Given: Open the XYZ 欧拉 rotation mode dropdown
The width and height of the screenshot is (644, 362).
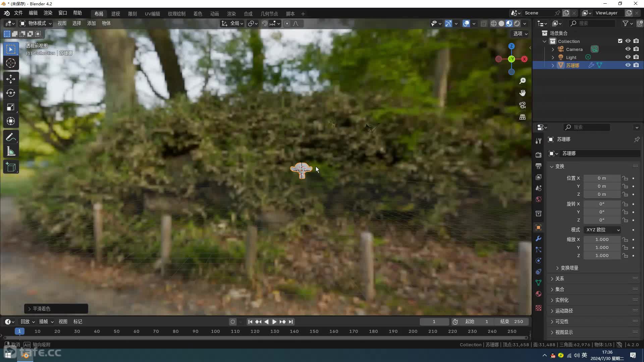Looking at the screenshot, I should pyautogui.click(x=602, y=230).
